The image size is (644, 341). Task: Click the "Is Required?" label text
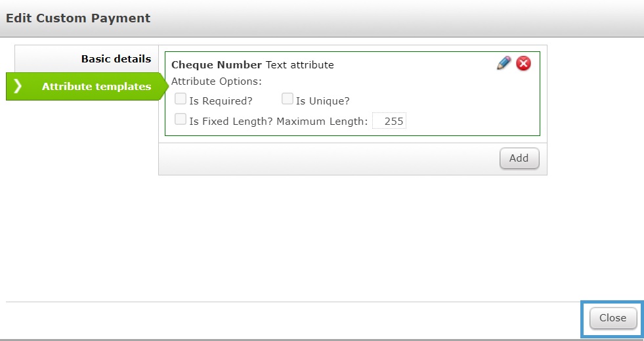pyautogui.click(x=221, y=101)
